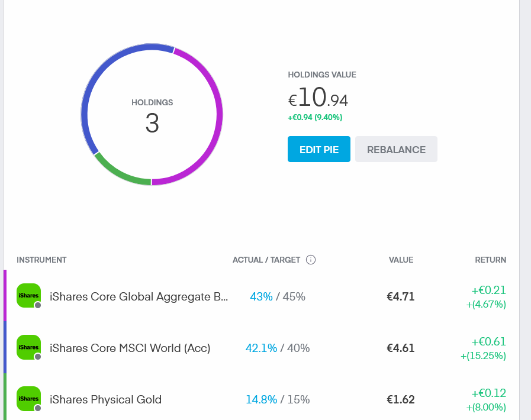Click the INSTRUMENT column header

click(41, 260)
